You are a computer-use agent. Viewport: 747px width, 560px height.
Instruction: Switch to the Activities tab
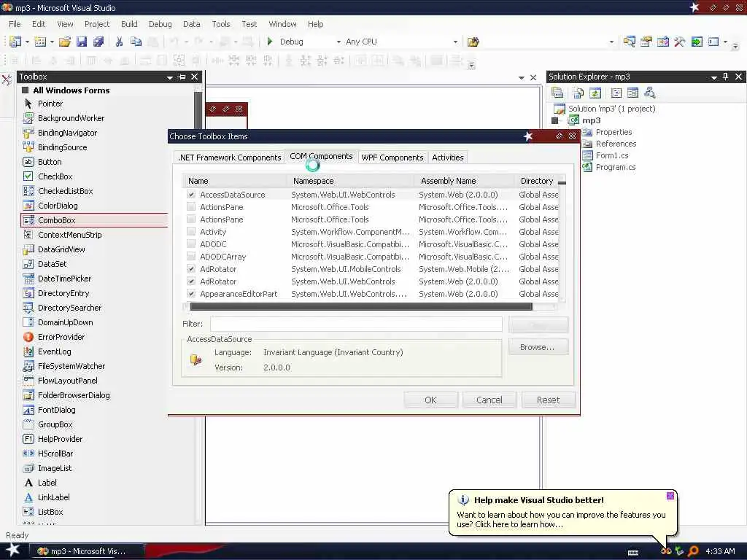point(447,157)
